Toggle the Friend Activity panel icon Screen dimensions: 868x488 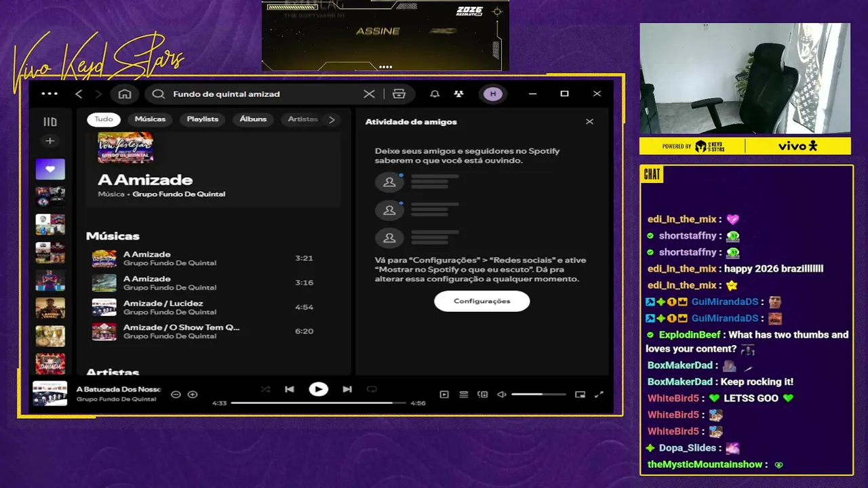(x=459, y=94)
